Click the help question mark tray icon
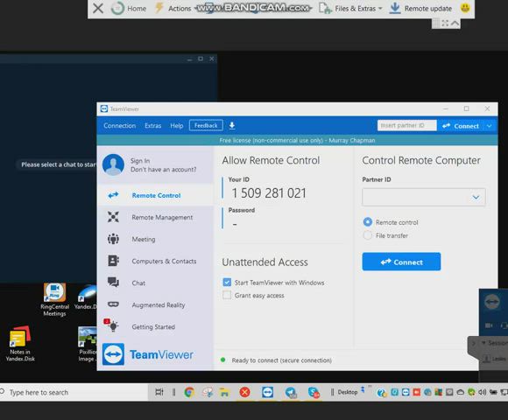The height and width of the screenshot is (420, 508). [x=382, y=392]
